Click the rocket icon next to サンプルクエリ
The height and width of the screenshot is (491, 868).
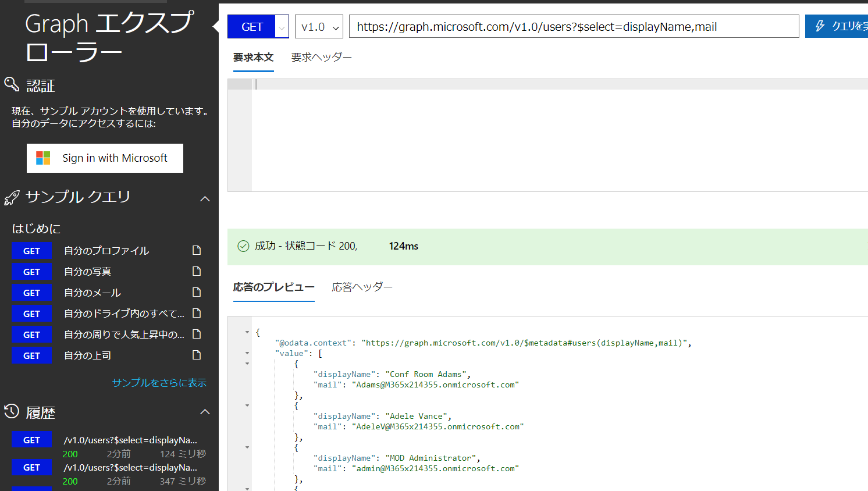click(12, 197)
